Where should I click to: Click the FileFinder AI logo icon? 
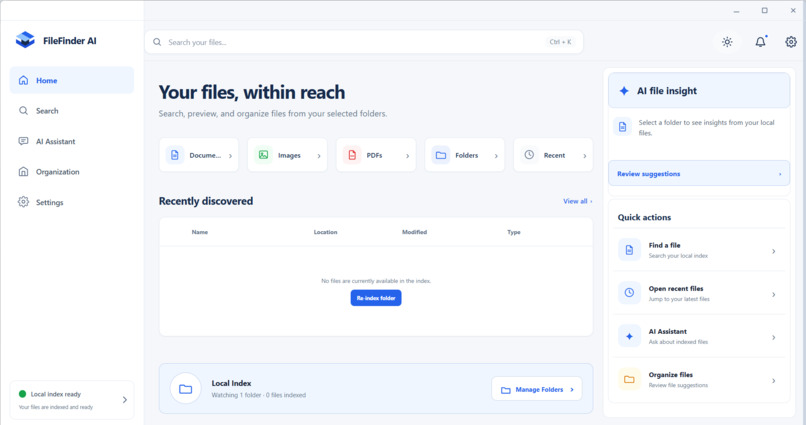(x=25, y=40)
